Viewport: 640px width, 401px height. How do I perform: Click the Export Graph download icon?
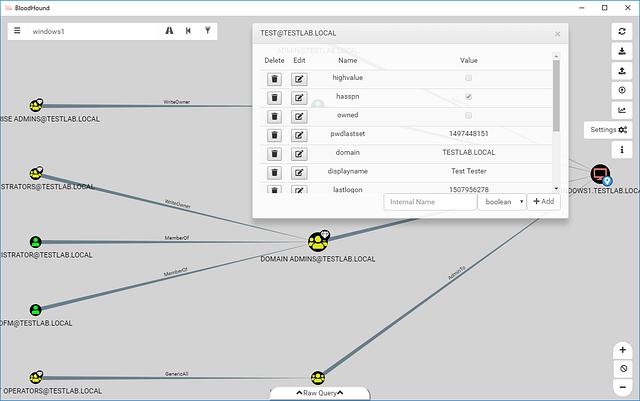622,51
